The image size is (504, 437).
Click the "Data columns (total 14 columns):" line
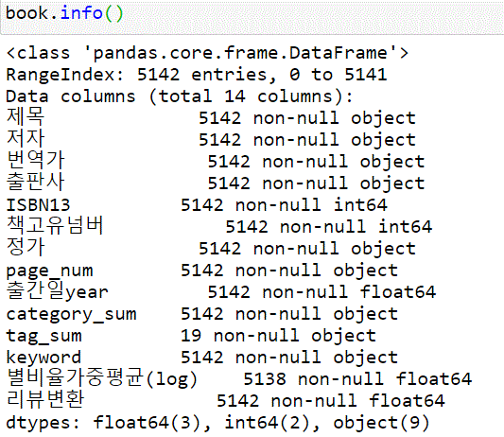180,96
